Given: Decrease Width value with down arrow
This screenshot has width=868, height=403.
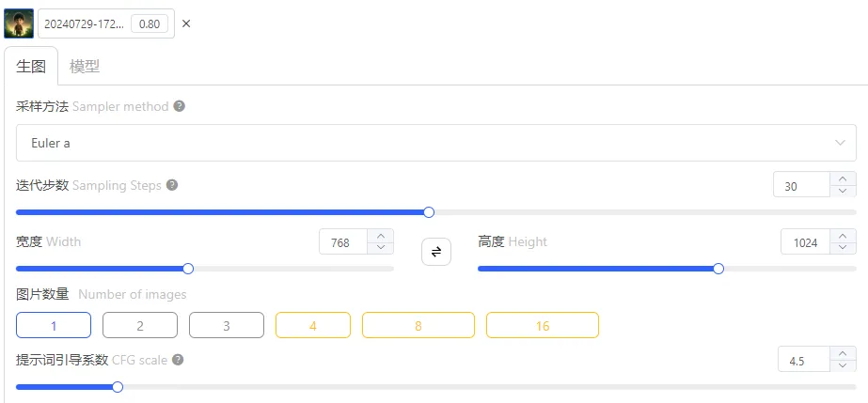Looking at the screenshot, I should (381, 248).
